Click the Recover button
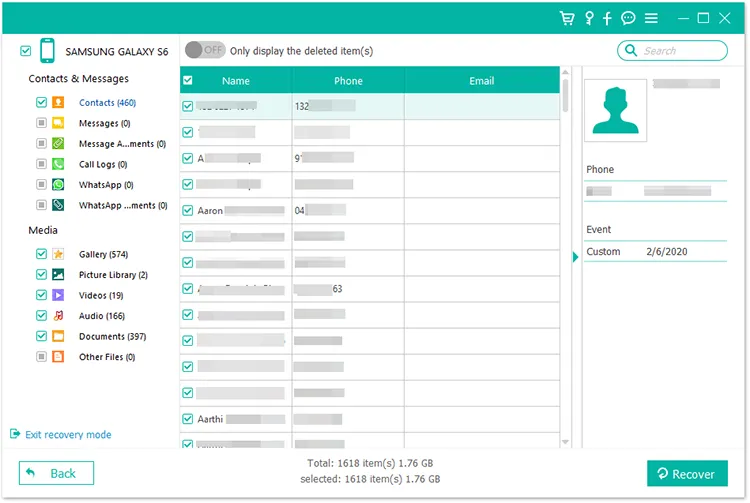The height and width of the screenshot is (503, 750). [687, 473]
